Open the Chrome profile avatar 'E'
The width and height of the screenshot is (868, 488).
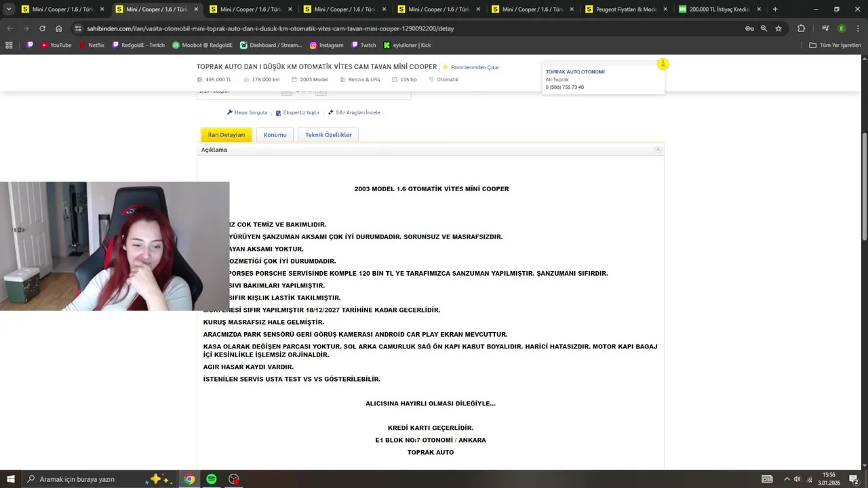pos(842,28)
